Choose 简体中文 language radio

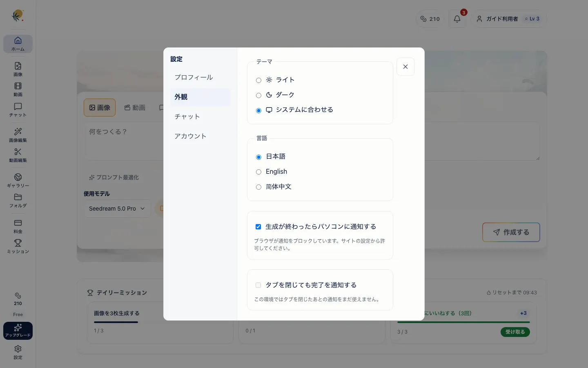[x=258, y=187]
